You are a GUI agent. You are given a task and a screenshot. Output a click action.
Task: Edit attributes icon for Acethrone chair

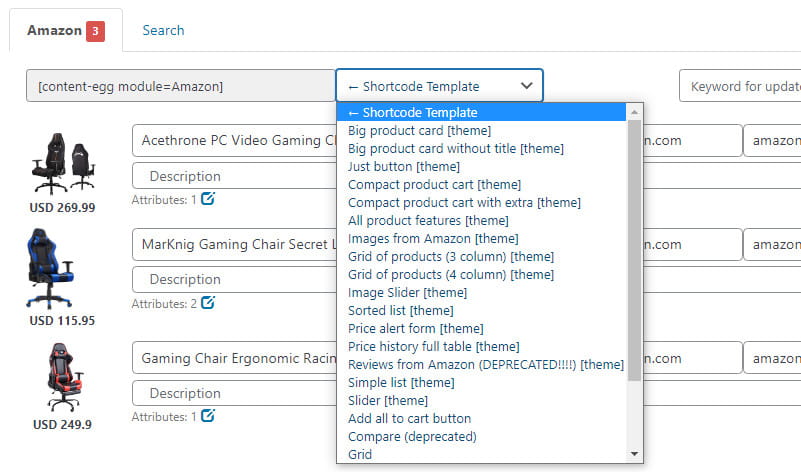(208, 199)
